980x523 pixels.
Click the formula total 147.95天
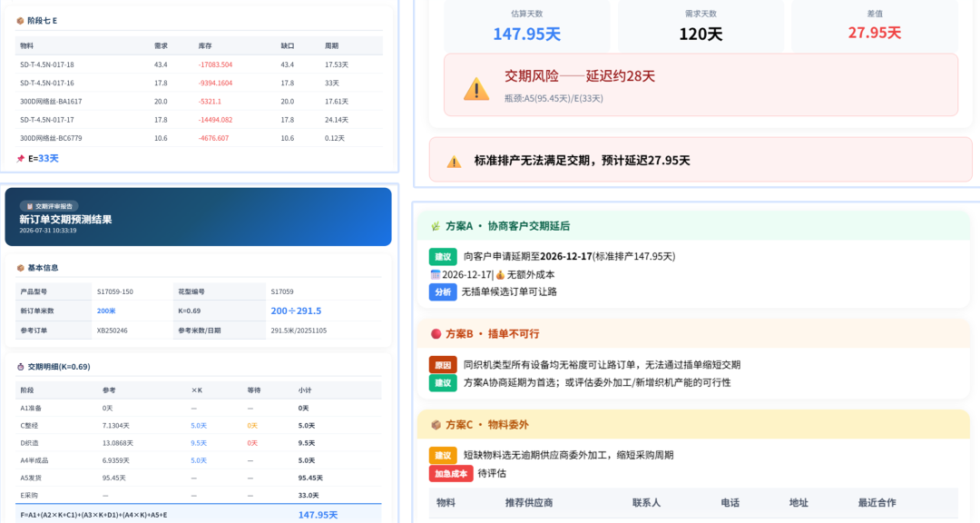[x=318, y=515]
